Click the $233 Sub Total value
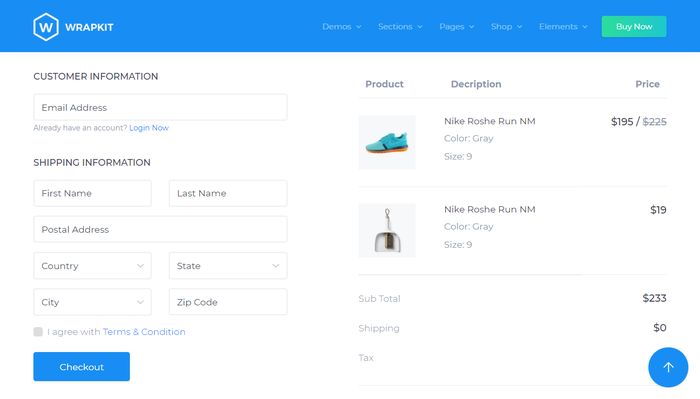The width and height of the screenshot is (700, 399). [654, 298]
